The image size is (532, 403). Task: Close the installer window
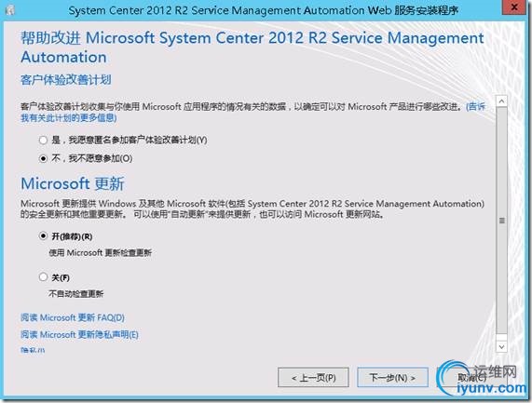(514, 7)
